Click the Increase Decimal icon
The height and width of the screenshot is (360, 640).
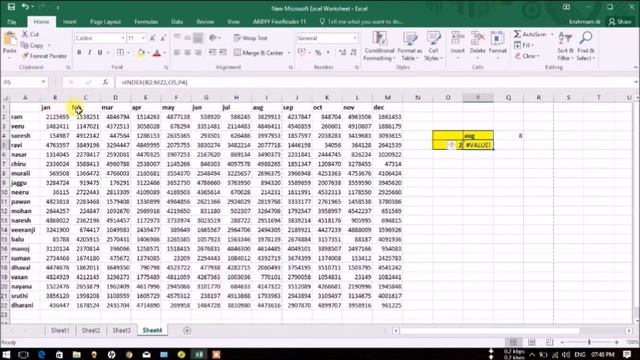(342, 53)
